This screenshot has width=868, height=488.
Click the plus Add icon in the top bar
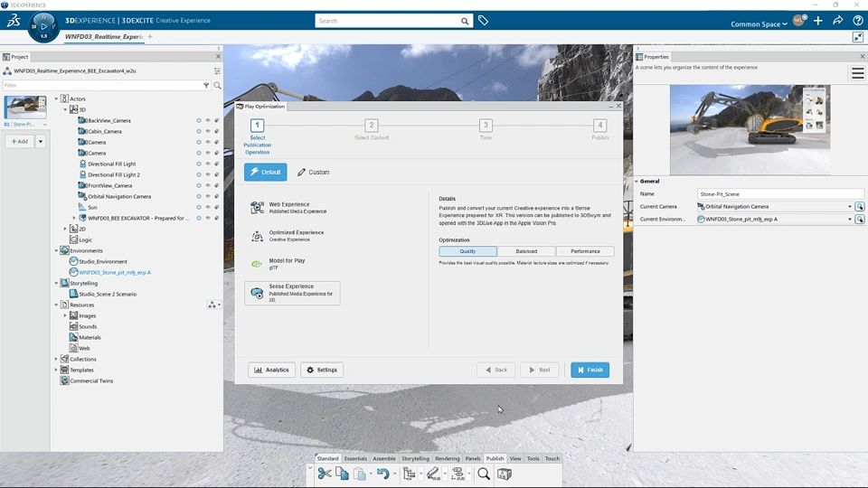click(818, 21)
